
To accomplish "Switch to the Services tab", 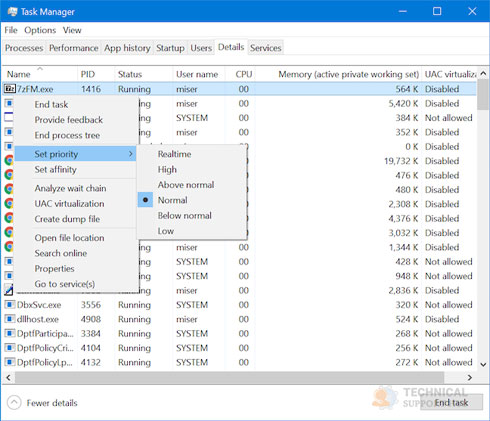I will [266, 48].
